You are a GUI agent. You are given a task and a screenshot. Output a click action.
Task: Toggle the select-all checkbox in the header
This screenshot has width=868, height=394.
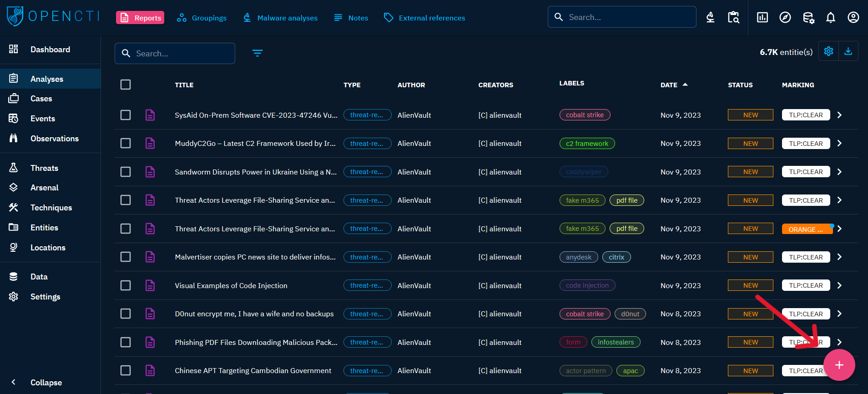coord(126,85)
